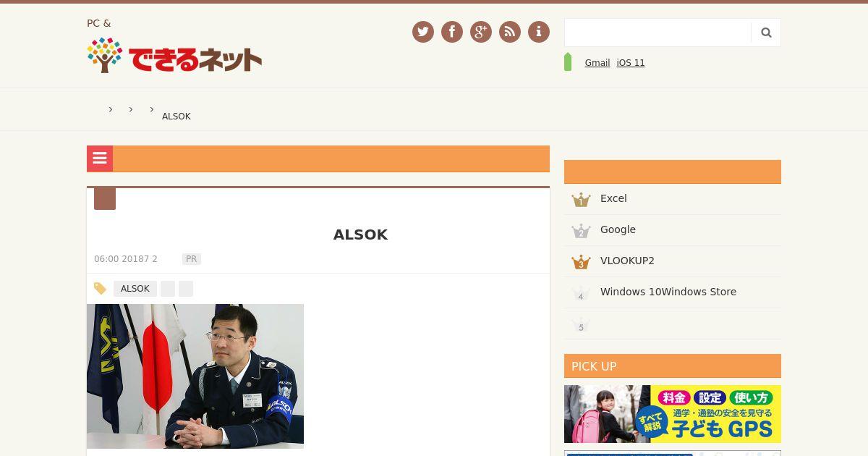Click inside the search text field
This screenshot has width=868, height=456.
coord(658,33)
